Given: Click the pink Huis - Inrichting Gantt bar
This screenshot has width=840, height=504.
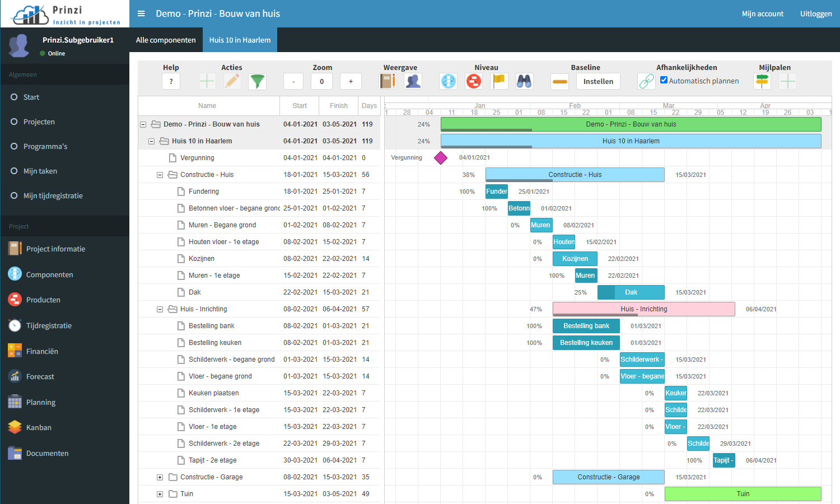Looking at the screenshot, I should 643,309.
